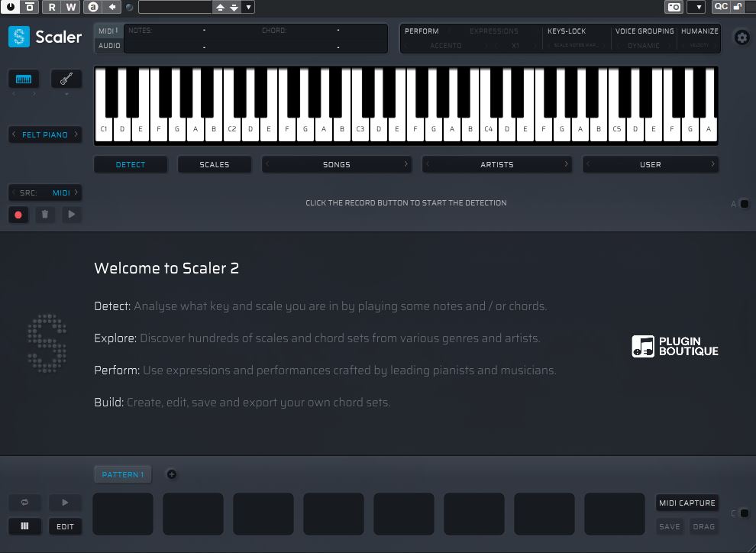Switch to previous instrument left of FELT PIANO

click(x=14, y=134)
